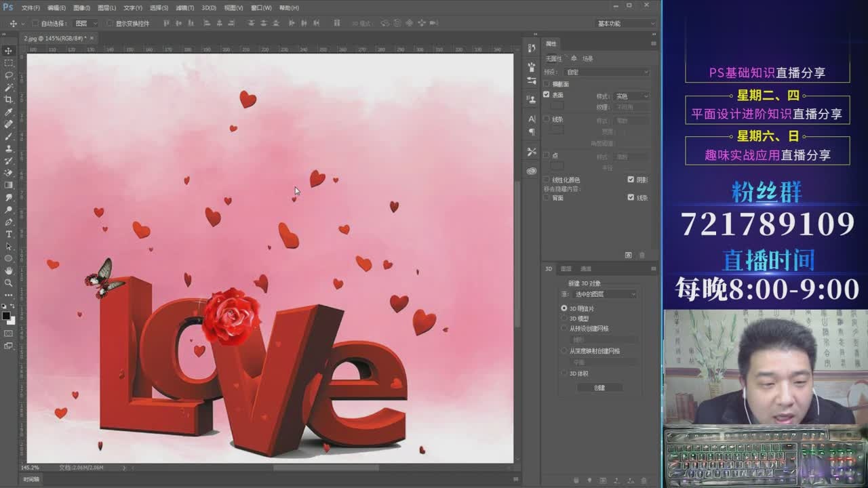Select the Pen tool
This screenshot has width=868, height=488.
[9, 222]
